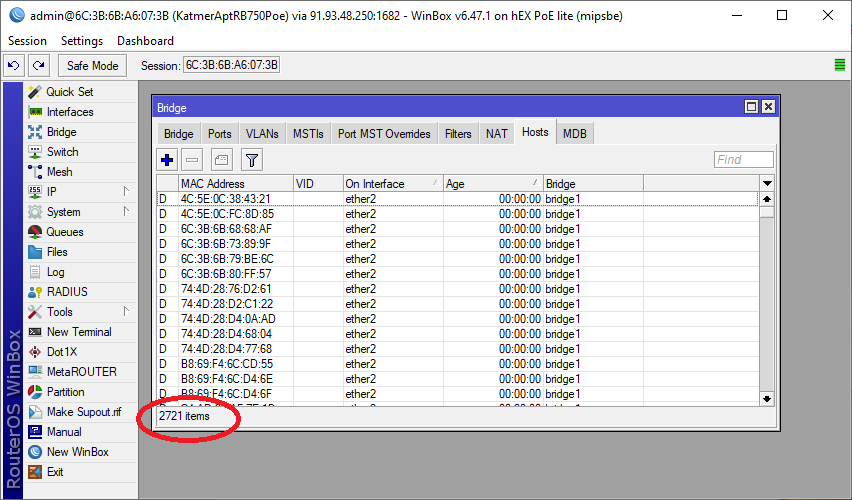Open the Settings menu
The image size is (852, 500).
point(82,41)
